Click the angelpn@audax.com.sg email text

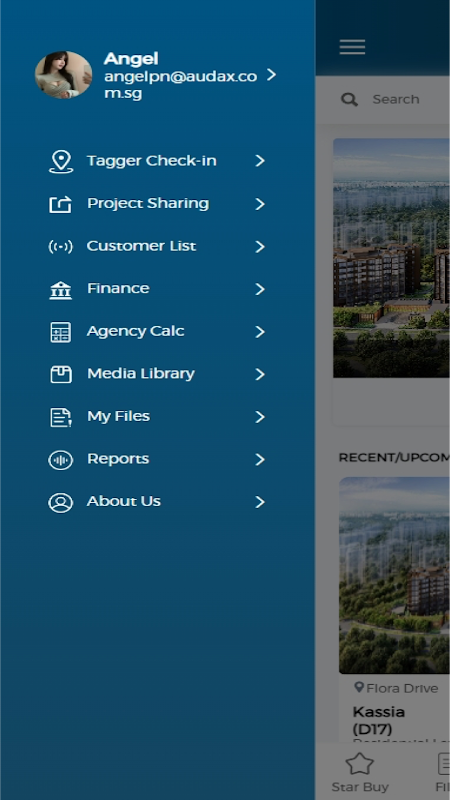[x=181, y=85]
